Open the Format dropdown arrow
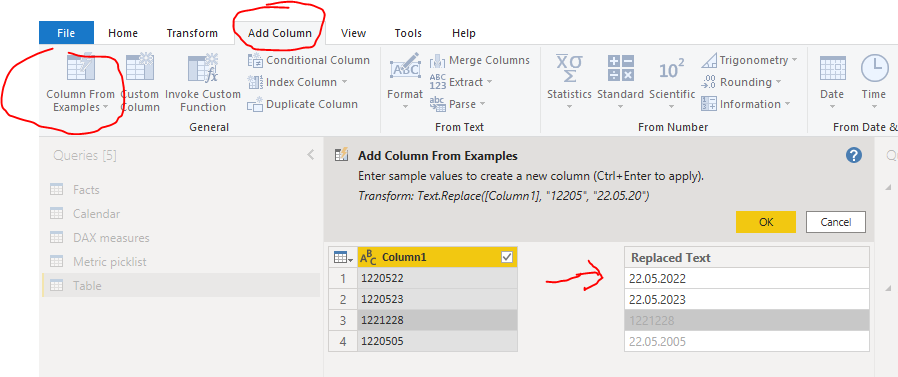The image size is (898, 377). [405, 107]
